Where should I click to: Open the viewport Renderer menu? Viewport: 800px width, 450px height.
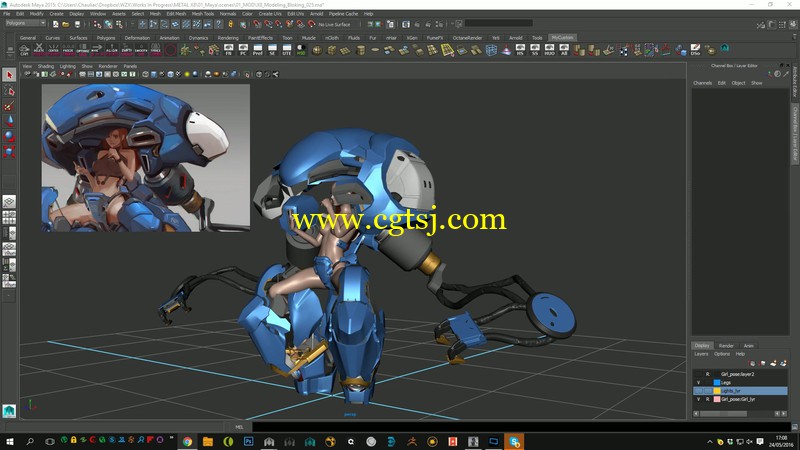pos(108,66)
